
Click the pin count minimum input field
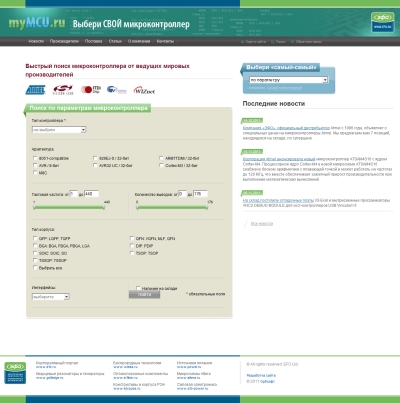182,194
